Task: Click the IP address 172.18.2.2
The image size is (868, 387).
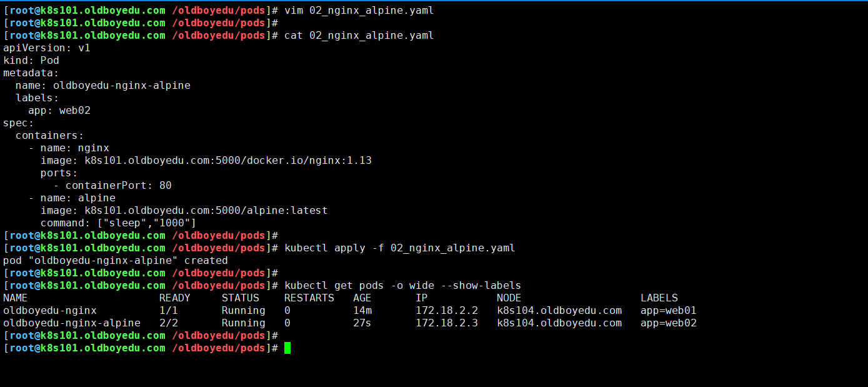Action: point(447,310)
